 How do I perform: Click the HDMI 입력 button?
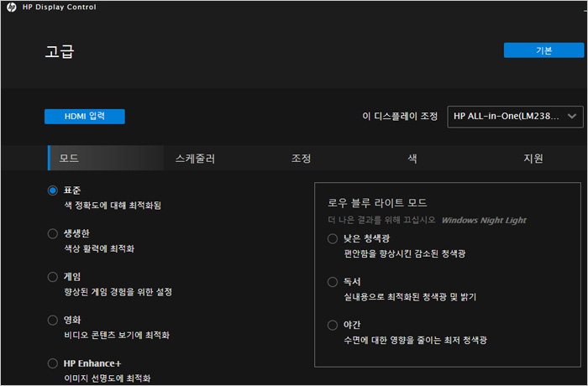85,117
